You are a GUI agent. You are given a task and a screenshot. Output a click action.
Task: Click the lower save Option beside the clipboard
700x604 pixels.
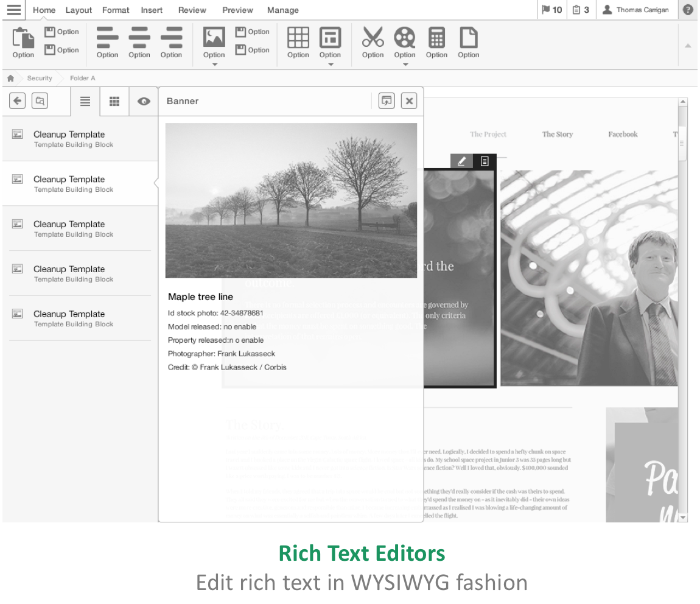(x=61, y=50)
